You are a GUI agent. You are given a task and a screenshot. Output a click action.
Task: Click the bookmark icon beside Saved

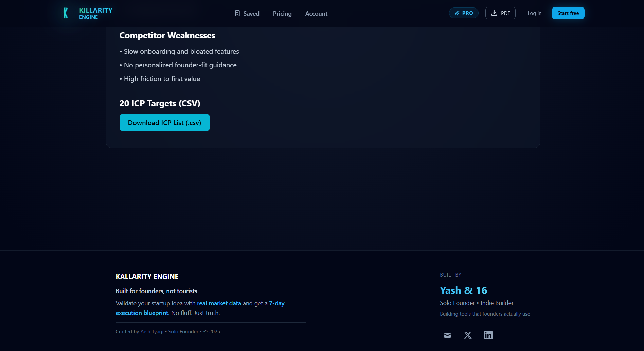[x=237, y=13]
